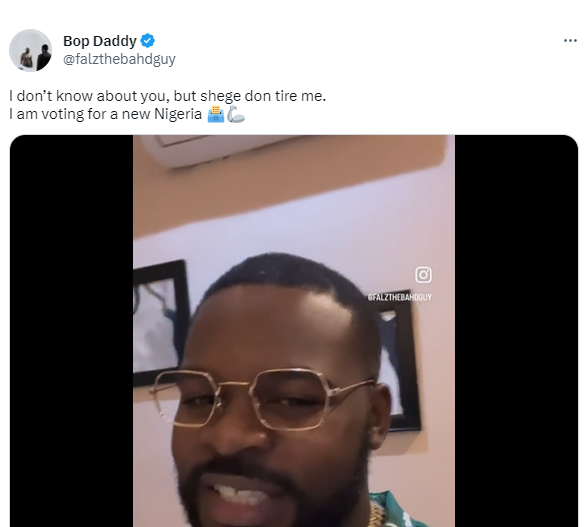The image size is (587, 527).
Task: Play the embedded video of the man in glasses
Action: (x=294, y=331)
